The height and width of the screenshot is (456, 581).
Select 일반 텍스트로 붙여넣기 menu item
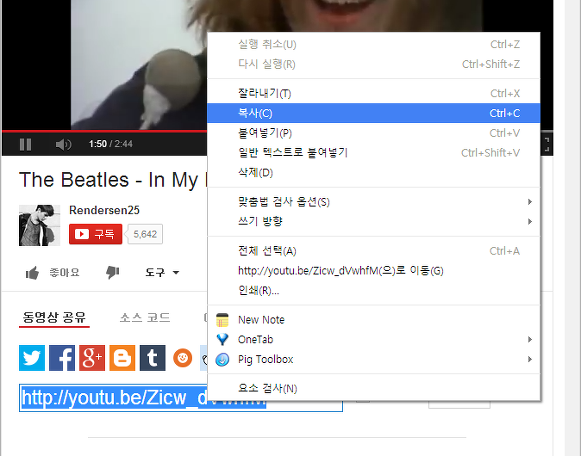click(x=374, y=153)
